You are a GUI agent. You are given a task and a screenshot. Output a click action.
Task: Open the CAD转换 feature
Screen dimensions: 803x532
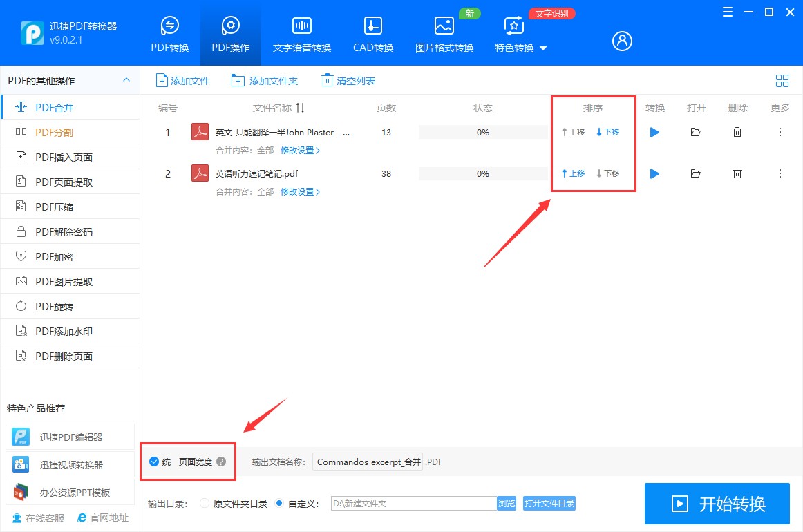point(372,32)
